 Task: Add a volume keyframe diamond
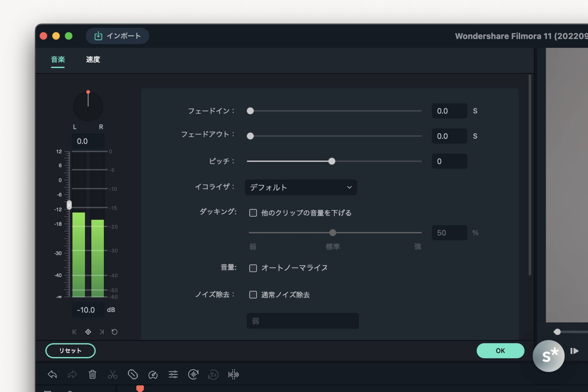point(88,332)
